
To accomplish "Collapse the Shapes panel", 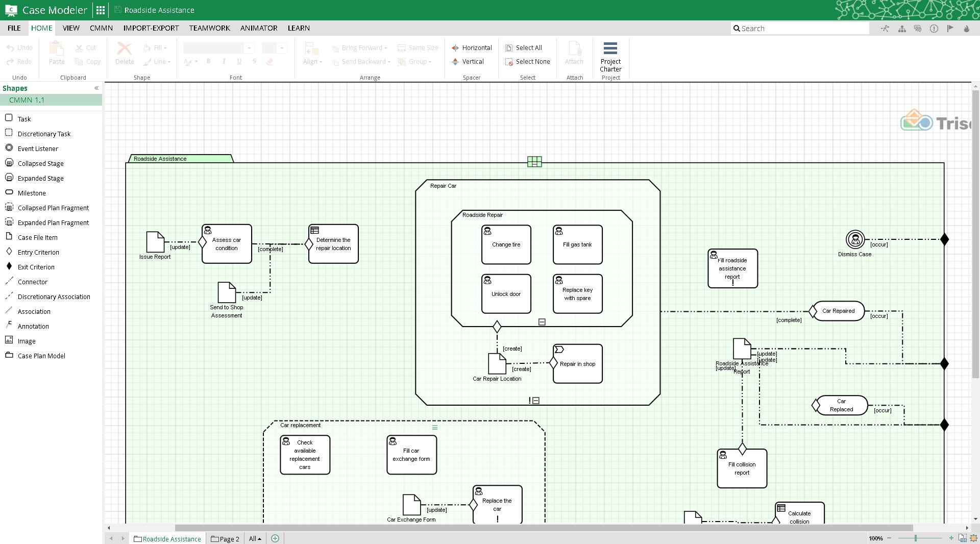I will click(96, 88).
